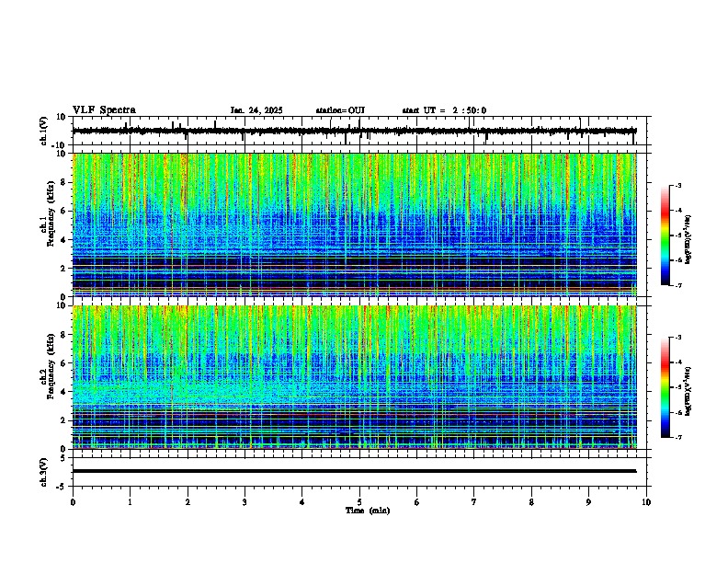Click the ch.2 "Frequency (kHz)" axis label

tap(51, 366)
